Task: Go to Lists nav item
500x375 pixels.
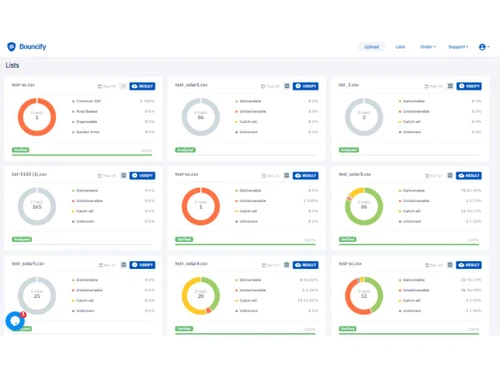Action: (x=400, y=47)
